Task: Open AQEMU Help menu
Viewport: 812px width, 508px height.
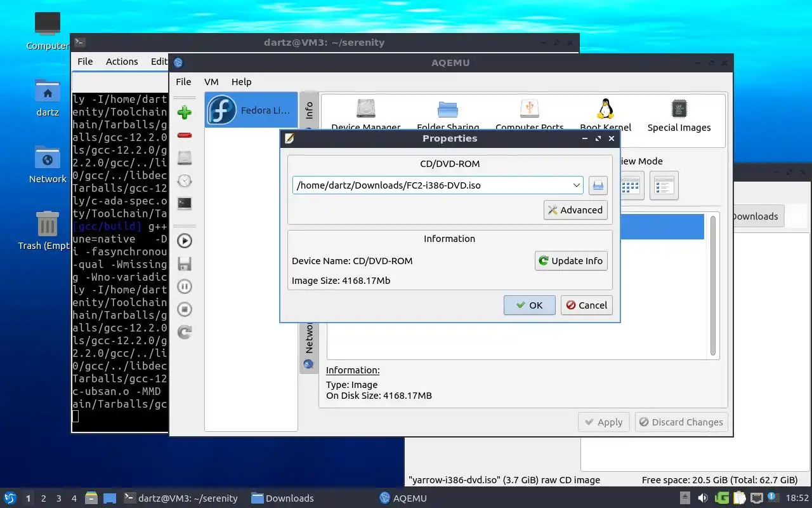Action: pos(241,81)
